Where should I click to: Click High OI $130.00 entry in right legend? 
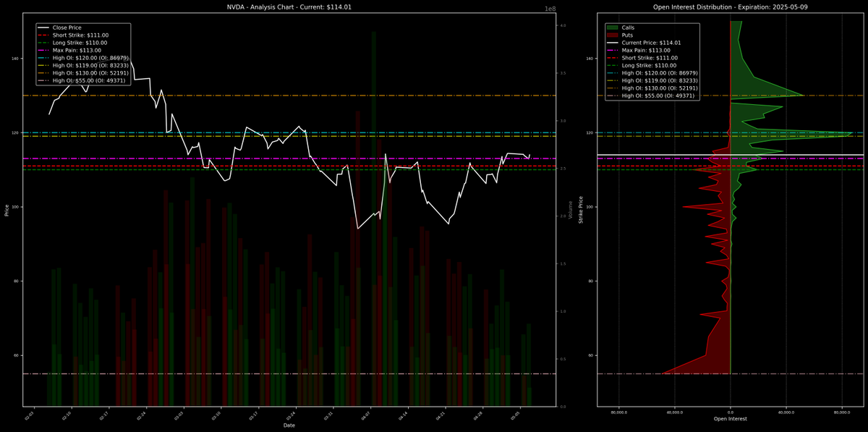click(x=652, y=88)
